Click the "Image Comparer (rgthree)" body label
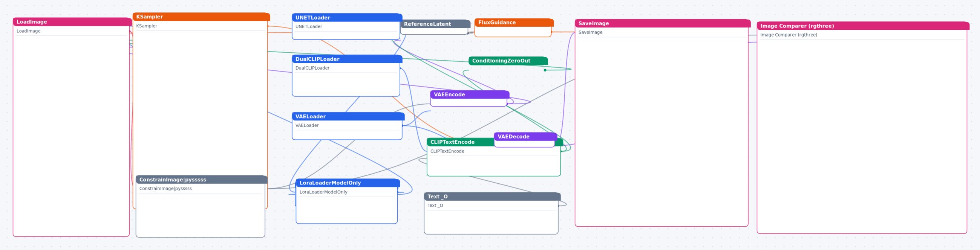The image size is (980, 250). 789,35
